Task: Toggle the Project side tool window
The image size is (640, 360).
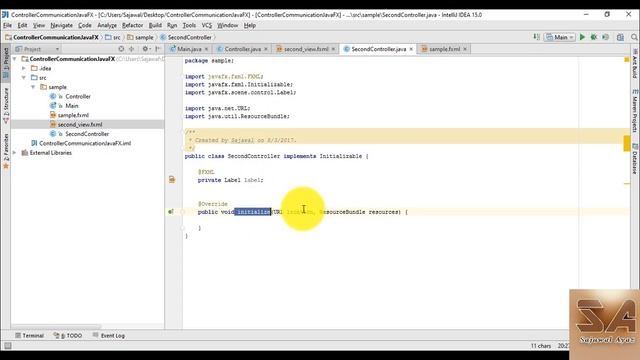Action: (6, 62)
